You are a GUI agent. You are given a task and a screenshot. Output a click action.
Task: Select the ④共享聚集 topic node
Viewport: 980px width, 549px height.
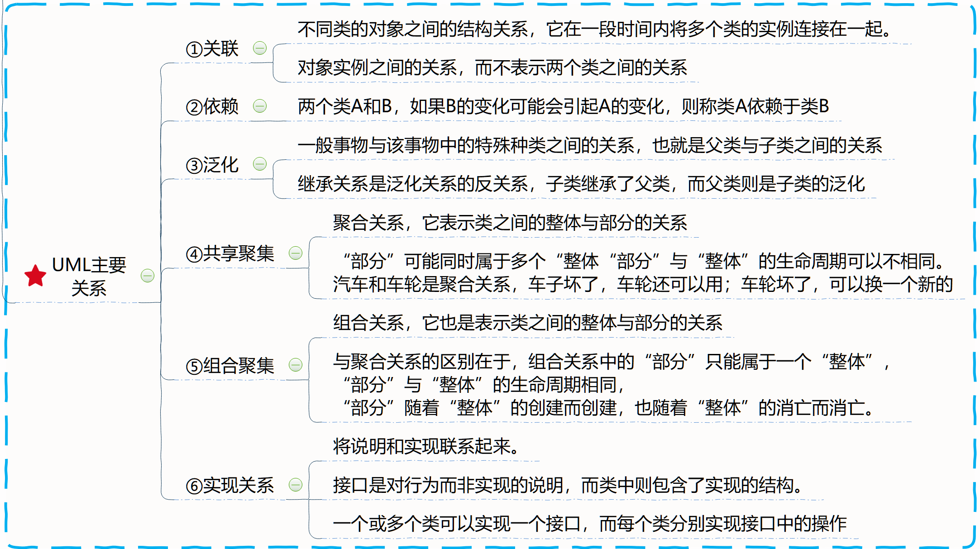pos(230,253)
